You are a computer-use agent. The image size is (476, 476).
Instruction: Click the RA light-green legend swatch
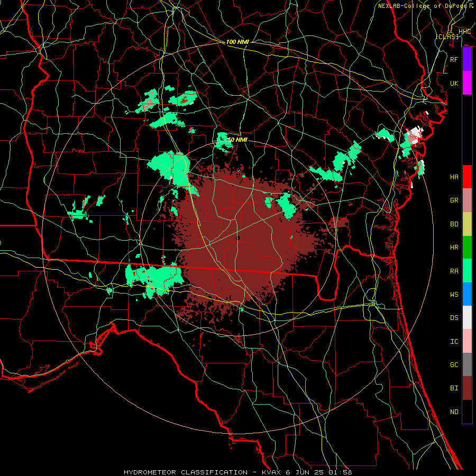(467, 271)
